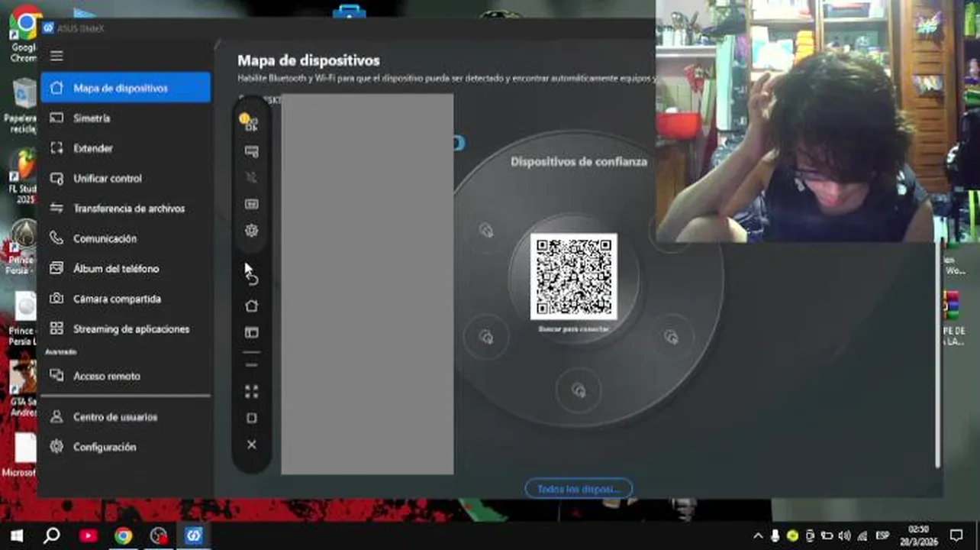Image resolution: width=980 pixels, height=550 pixels.
Task: Open the taskbar clock and date
Action: (919, 535)
